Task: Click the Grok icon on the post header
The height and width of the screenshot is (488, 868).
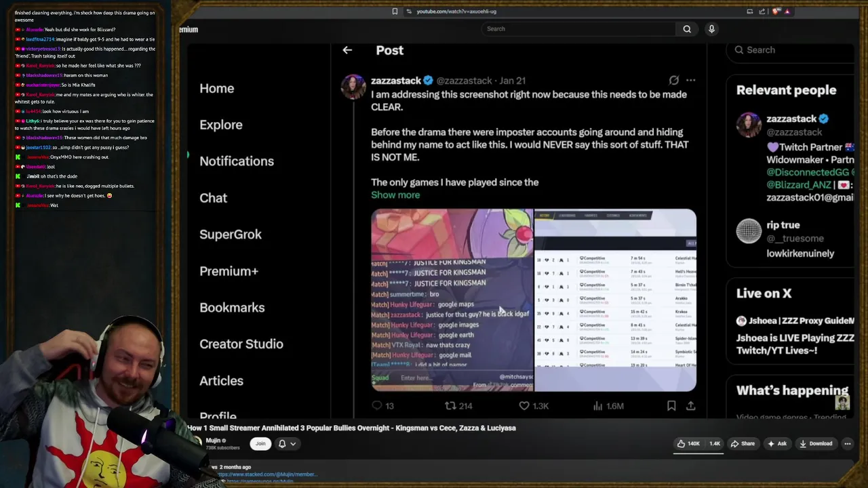Action: [x=673, y=80]
